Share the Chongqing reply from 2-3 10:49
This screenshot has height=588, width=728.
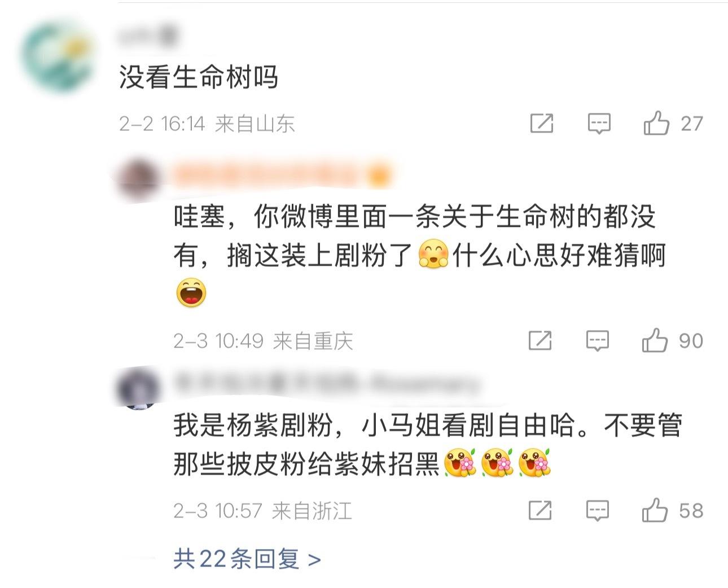click(540, 340)
